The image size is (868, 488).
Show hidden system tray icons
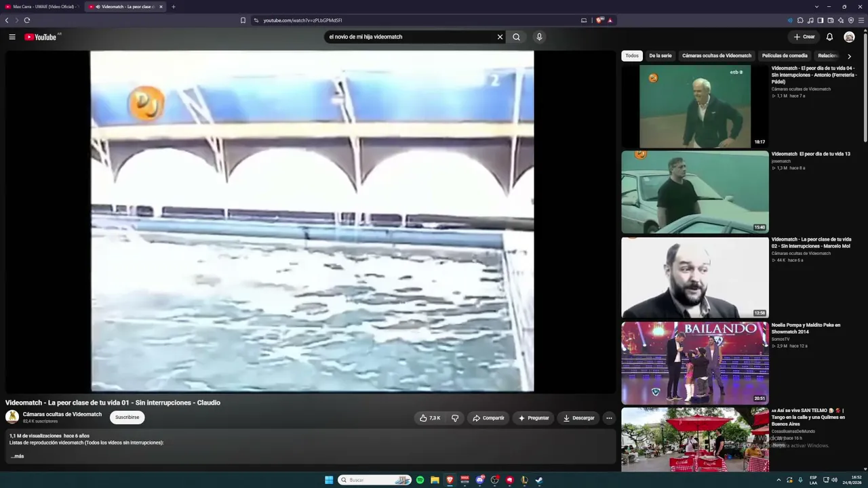[778, 480]
